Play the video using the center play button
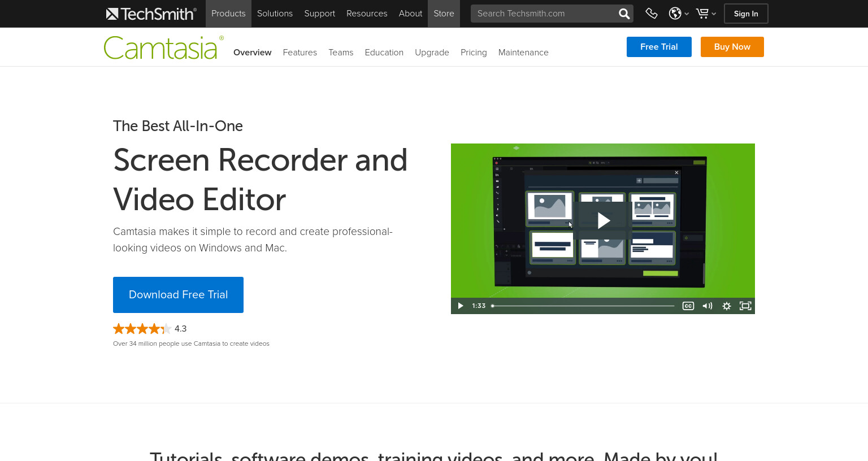868x461 pixels. (x=603, y=220)
